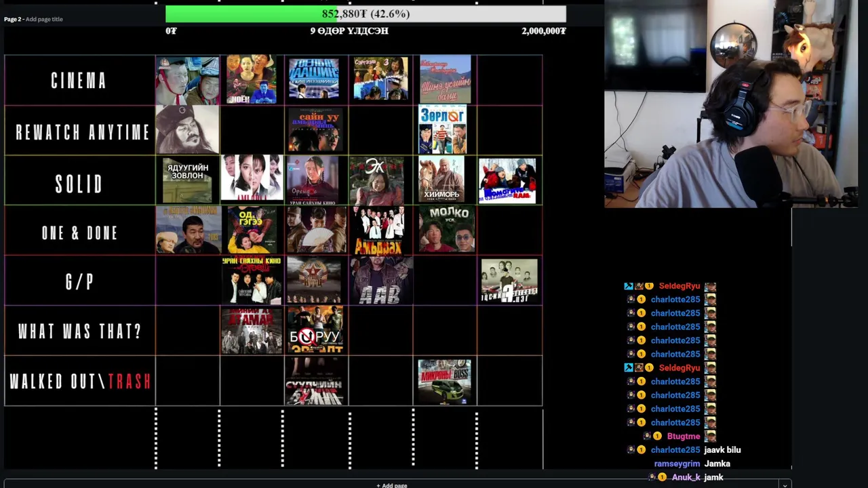This screenshot has width=868, height=488.
Task: Select the 'Хийморь' horse poster
Action: click(441, 180)
